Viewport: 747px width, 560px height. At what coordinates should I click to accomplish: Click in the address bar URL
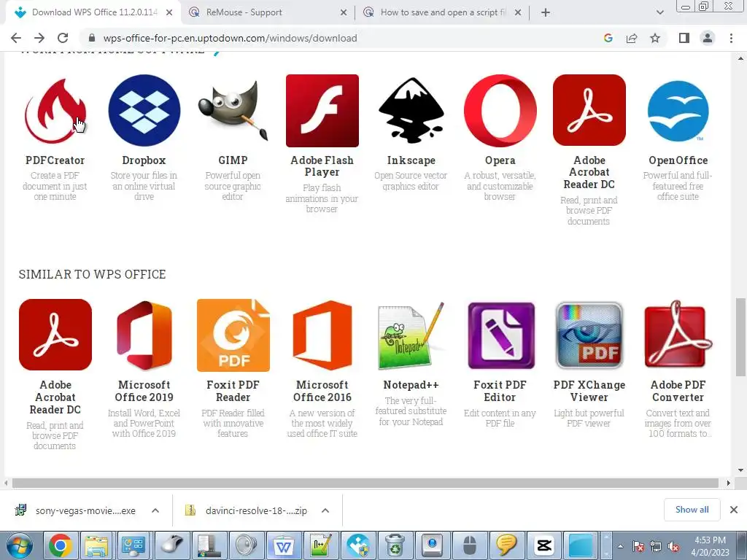click(x=230, y=38)
